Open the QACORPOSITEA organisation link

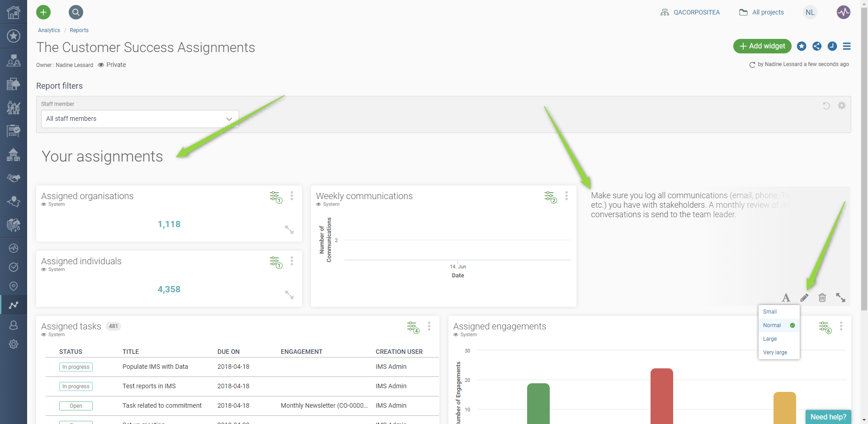(x=690, y=12)
